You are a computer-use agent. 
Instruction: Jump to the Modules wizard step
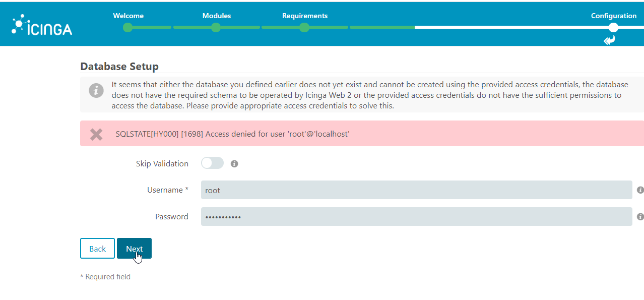coord(217,16)
